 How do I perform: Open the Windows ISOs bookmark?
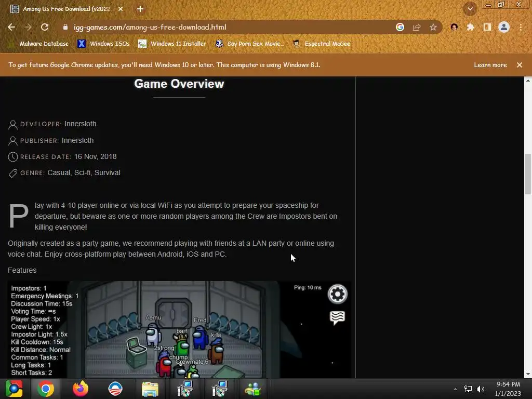pos(103,44)
